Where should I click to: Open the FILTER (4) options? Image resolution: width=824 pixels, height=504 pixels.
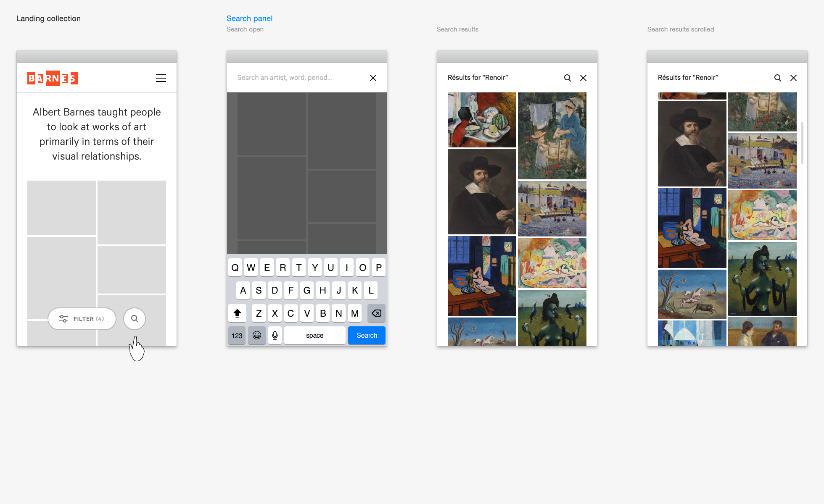[x=82, y=318]
